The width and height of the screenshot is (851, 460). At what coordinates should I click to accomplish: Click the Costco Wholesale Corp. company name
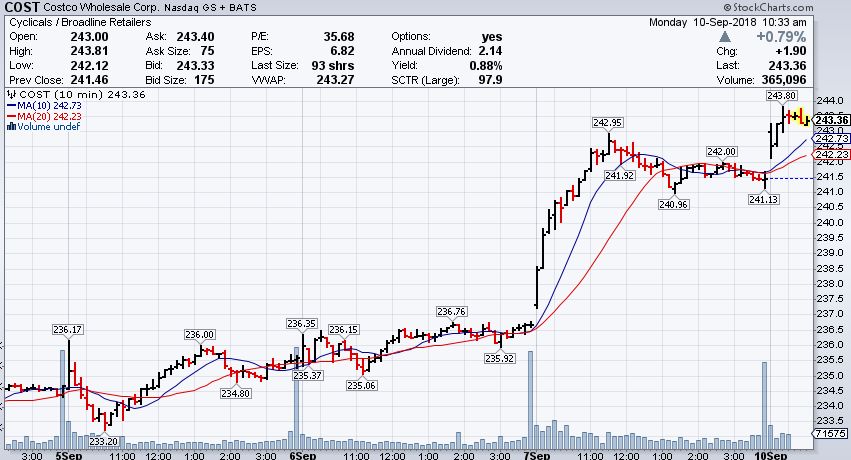[101, 8]
